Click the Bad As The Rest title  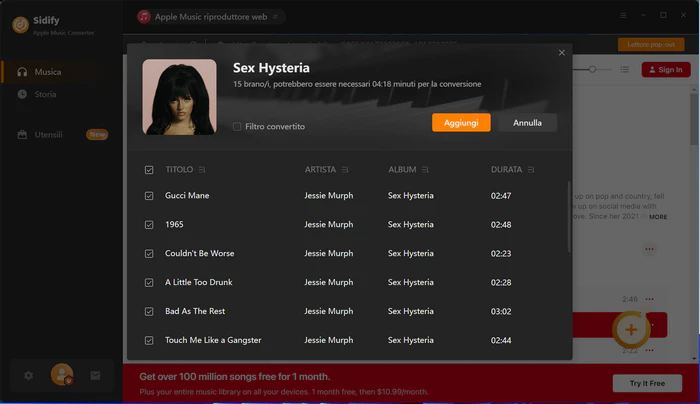coord(195,311)
